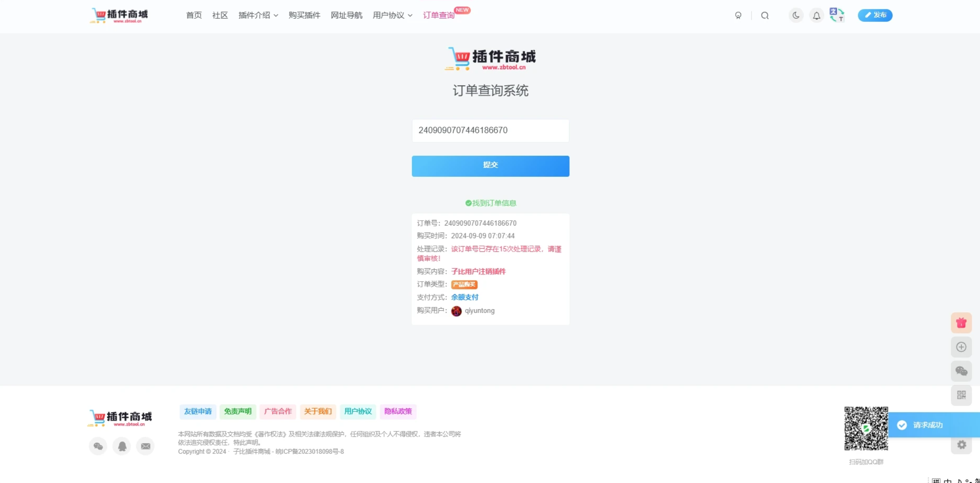Screen dimensions: 980x483
Task: Open WeChat icon in floating sidebar
Action: click(x=961, y=371)
